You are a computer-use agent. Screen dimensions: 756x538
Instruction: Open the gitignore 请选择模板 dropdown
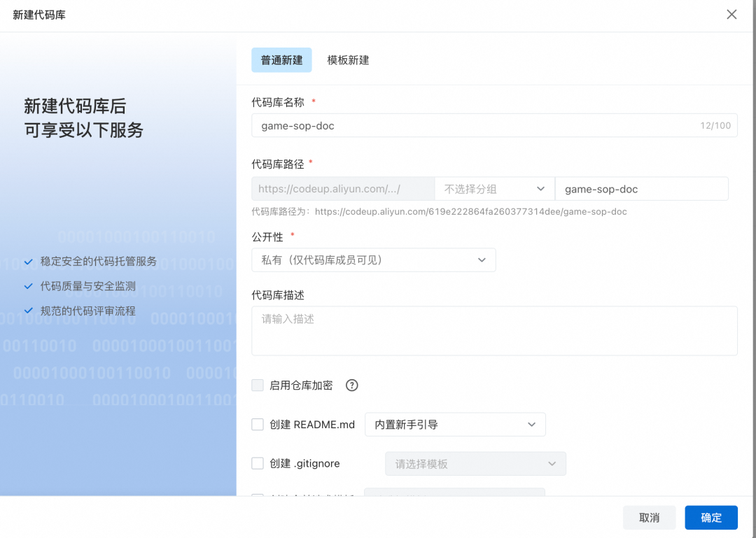point(475,463)
